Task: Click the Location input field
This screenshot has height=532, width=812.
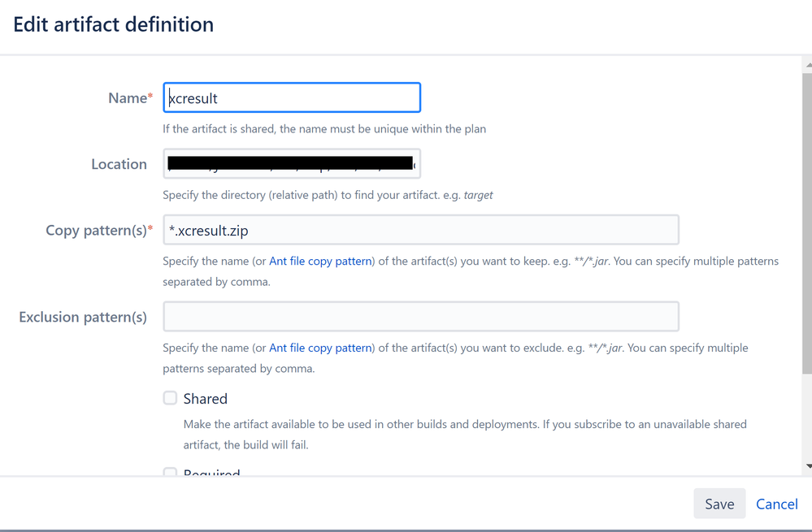Action: 291,163
